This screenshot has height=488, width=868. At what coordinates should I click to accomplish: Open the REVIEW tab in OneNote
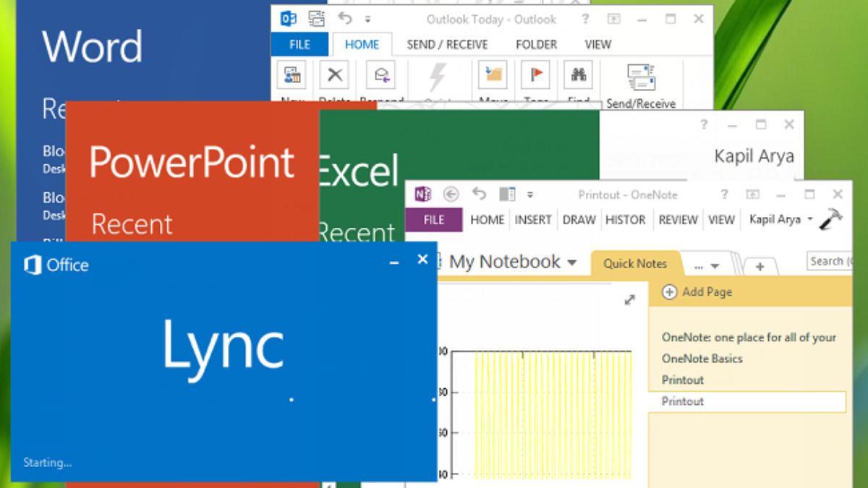(x=678, y=220)
